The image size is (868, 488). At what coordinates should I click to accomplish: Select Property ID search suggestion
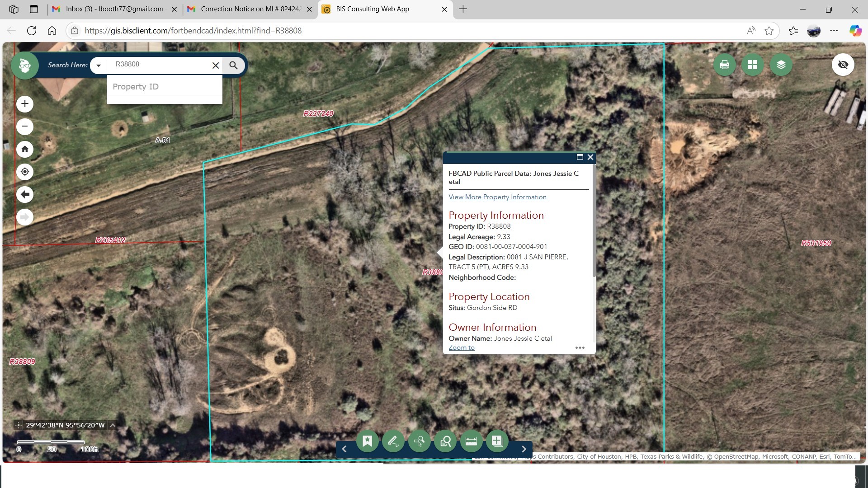point(136,87)
